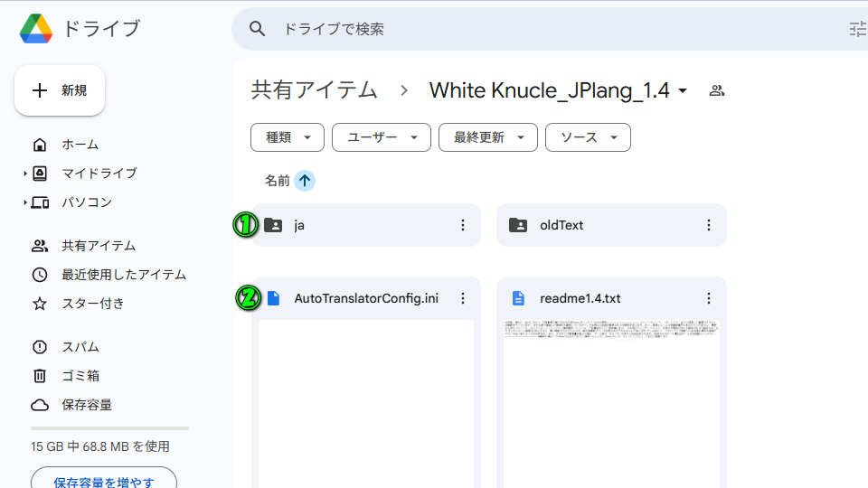Viewport: 868px width, 488px height.
Task: Open the 種類 filter dropdown
Action: point(288,137)
